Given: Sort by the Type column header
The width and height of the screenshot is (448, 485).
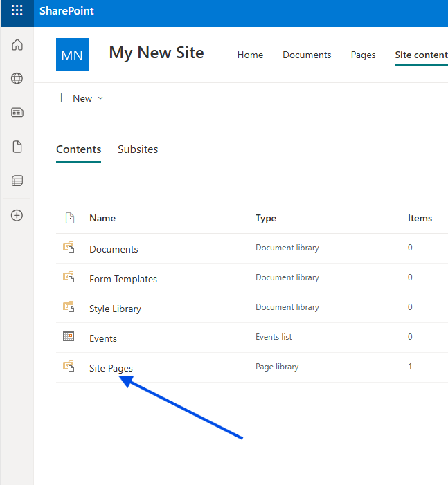Looking at the screenshot, I should click(266, 218).
